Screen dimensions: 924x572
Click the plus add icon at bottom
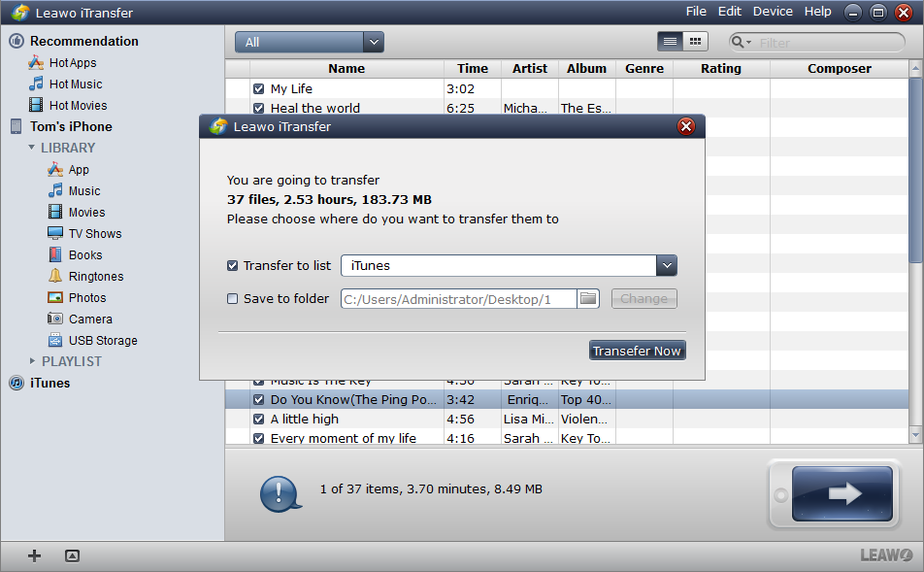(34, 555)
